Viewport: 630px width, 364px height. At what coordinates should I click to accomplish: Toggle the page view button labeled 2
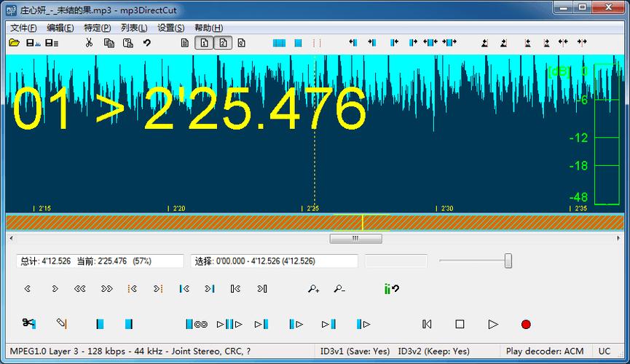point(223,42)
